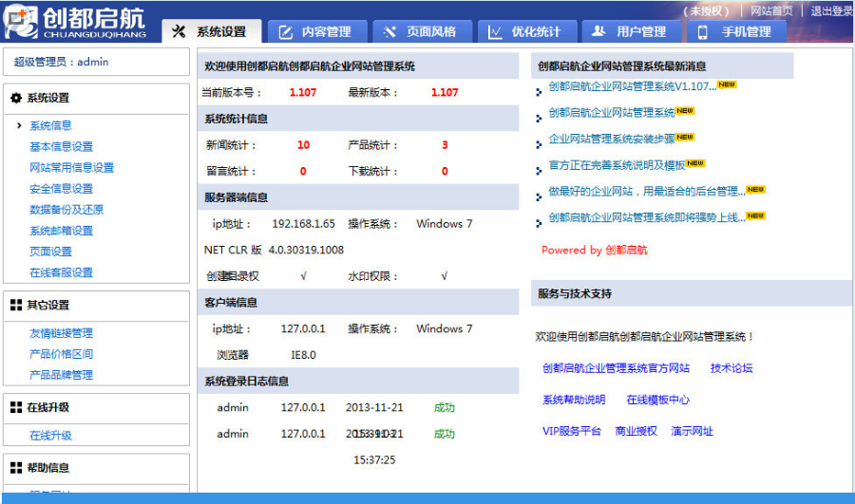
Task: Click the user icon on 用户管理 tab
Action: point(598,31)
